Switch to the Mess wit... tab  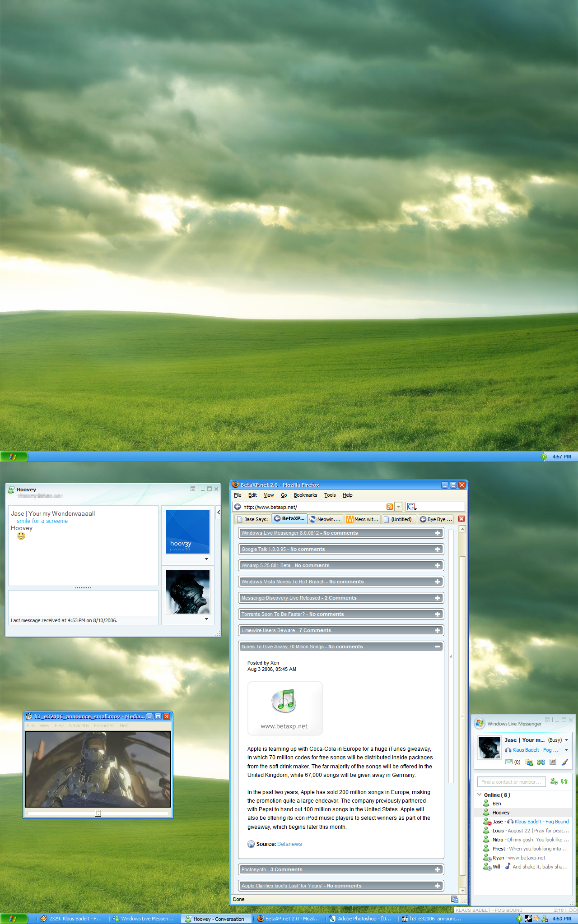[363, 519]
